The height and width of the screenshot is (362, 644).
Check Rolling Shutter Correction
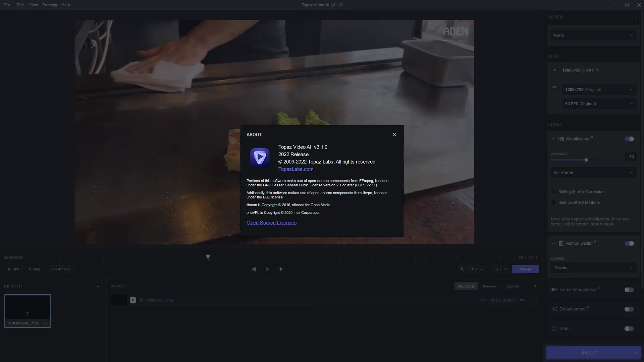(553, 192)
